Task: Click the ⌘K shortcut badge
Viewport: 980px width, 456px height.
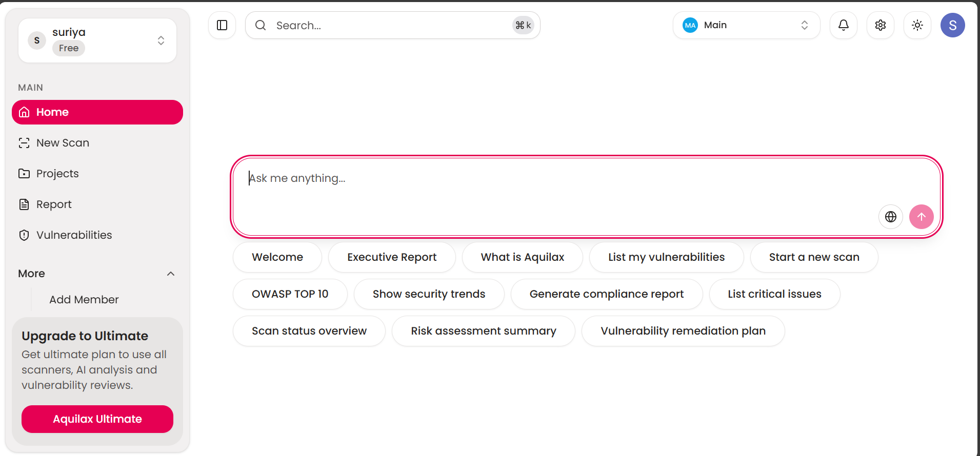Action: [x=523, y=25]
